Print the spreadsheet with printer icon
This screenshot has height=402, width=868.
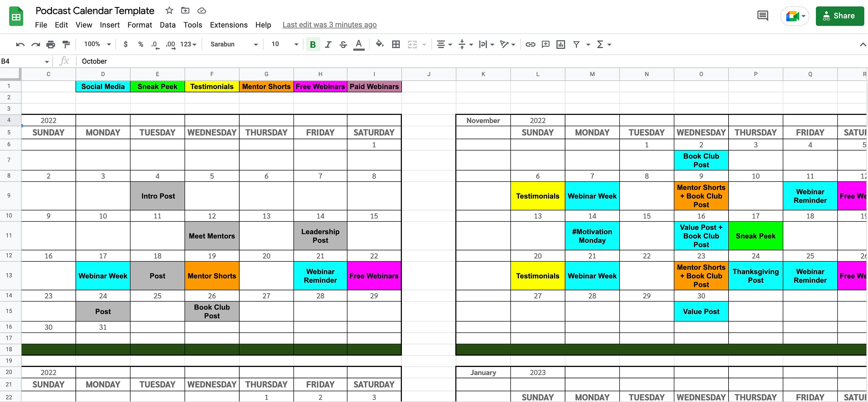point(51,45)
